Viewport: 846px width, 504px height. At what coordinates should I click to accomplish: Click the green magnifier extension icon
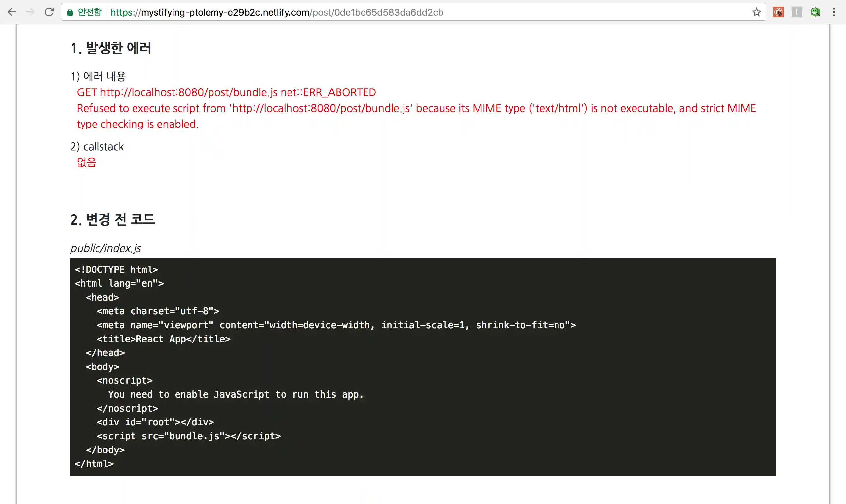(x=815, y=12)
